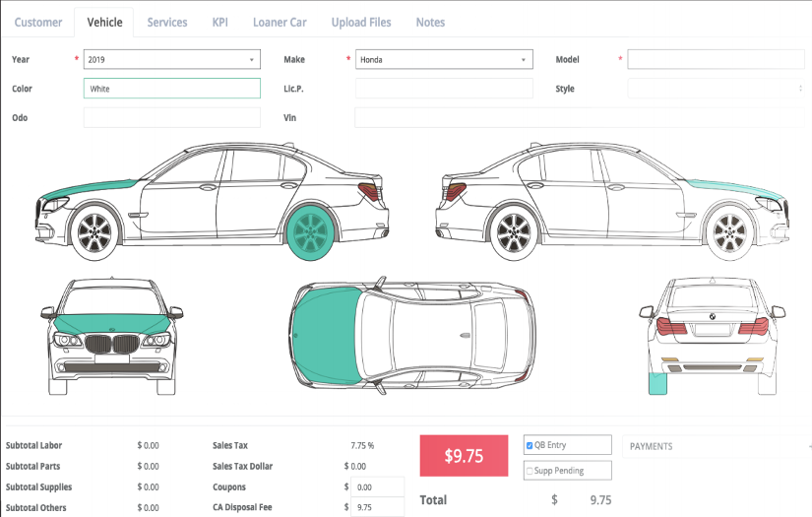Click the Total 9.75 amount
The image size is (812, 517).
(x=600, y=500)
